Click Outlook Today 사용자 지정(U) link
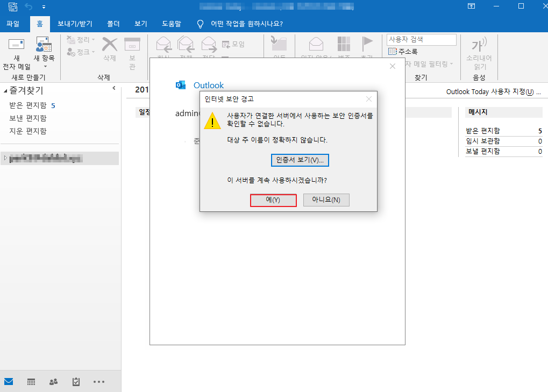 (x=494, y=92)
